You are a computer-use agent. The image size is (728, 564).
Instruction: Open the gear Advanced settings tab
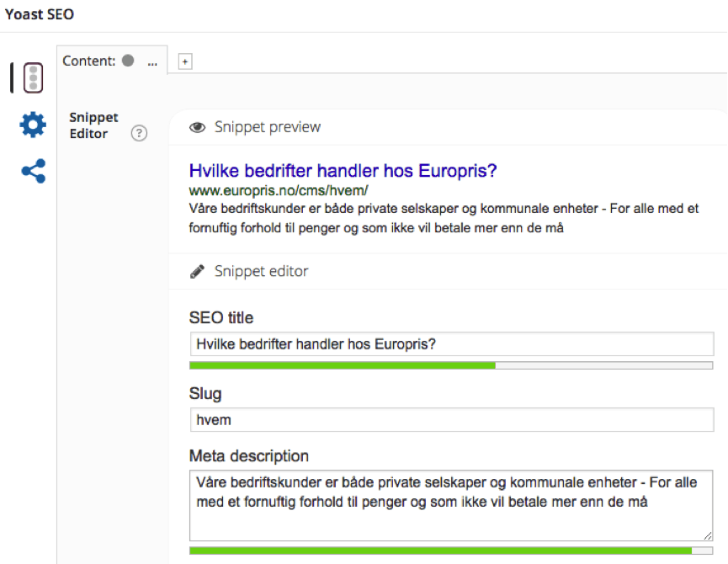pos(33,125)
